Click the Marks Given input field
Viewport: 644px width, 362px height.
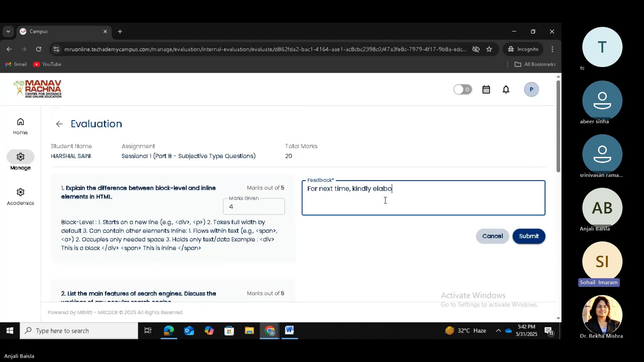tap(254, 207)
